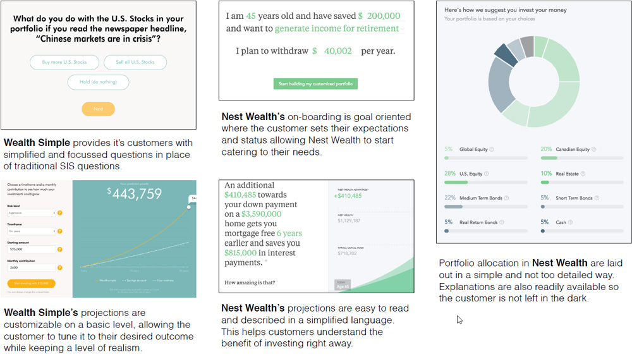Click the dark blue donut chart segment
632x364 pixels.
506,55
